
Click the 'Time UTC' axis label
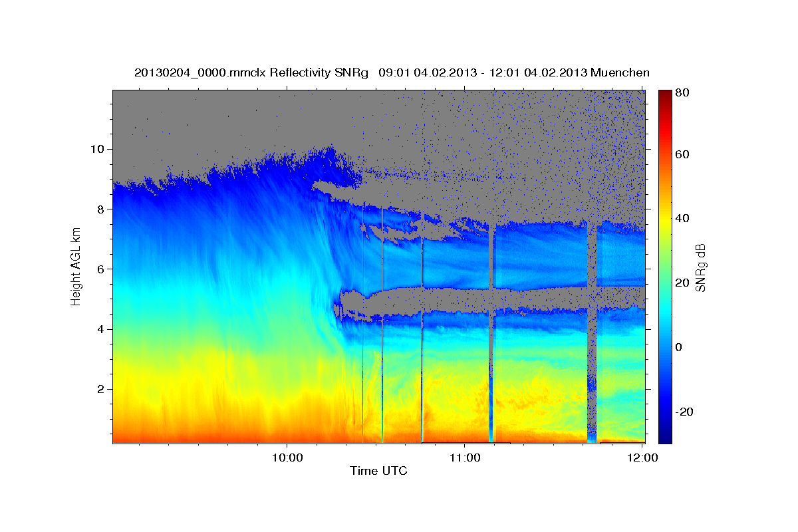[378, 471]
